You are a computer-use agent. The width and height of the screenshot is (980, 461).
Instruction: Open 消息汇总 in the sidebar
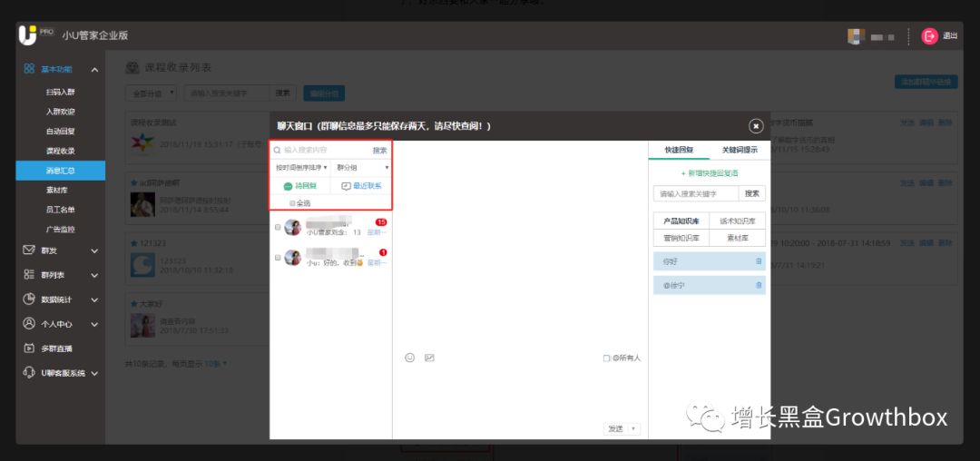[x=61, y=171]
